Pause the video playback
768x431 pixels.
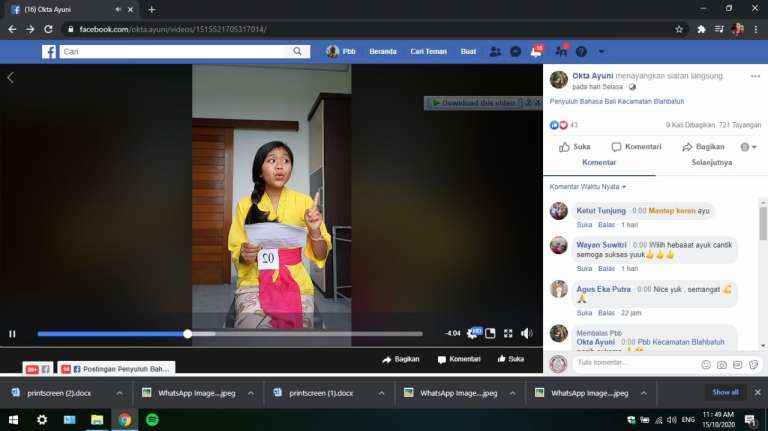point(12,334)
